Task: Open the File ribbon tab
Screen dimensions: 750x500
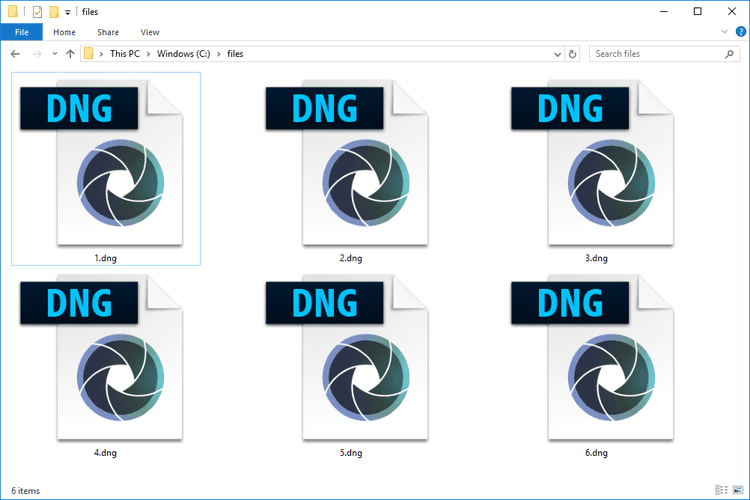Action: point(22,32)
